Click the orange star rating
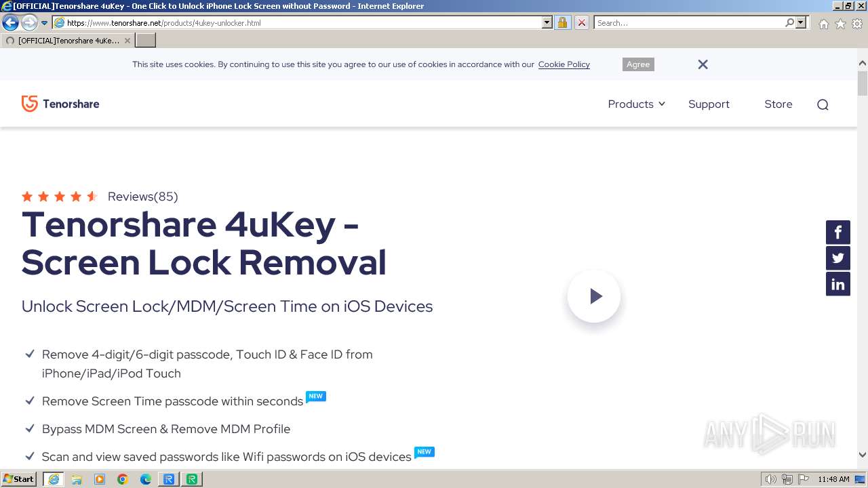This screenshot has width=868, height=488. [x=60, y=197]
